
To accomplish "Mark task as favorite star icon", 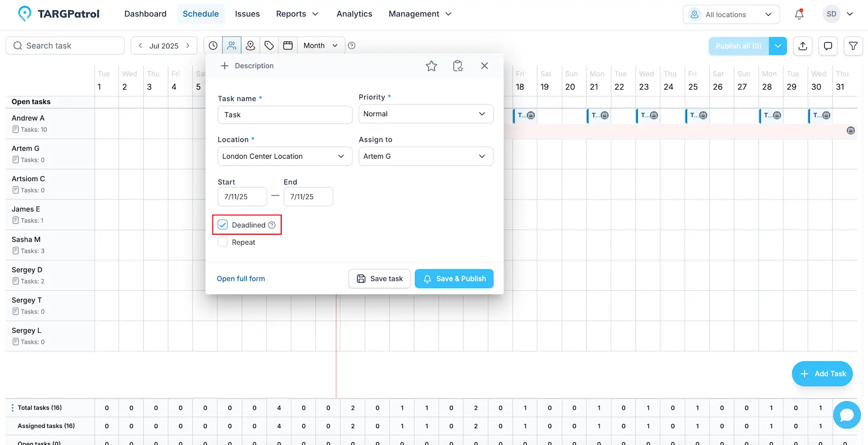I will (x=431, y=66).
